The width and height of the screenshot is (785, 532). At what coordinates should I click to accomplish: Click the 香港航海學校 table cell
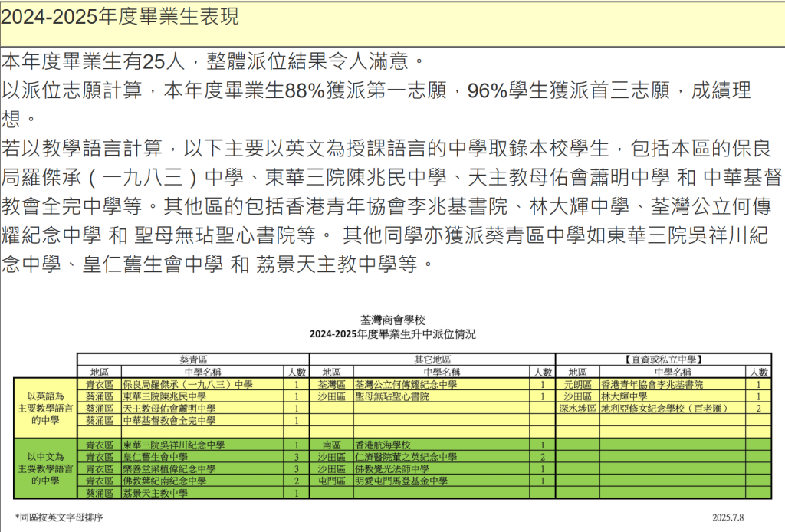(x=383, y=445)
